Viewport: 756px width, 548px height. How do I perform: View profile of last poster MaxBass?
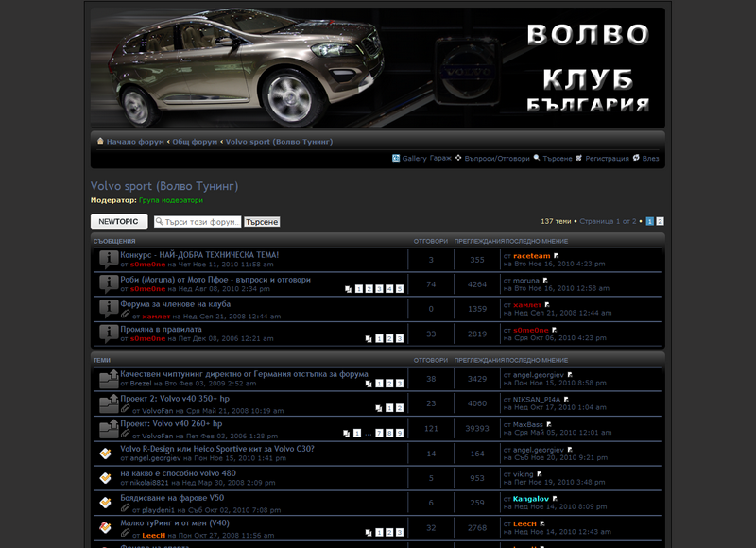click(x=528, y=424)
